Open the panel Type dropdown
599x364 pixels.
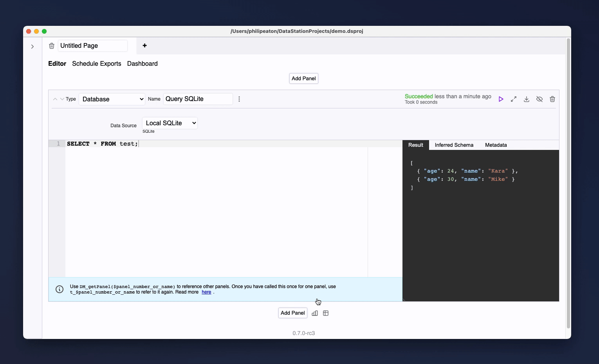point(112,99)
